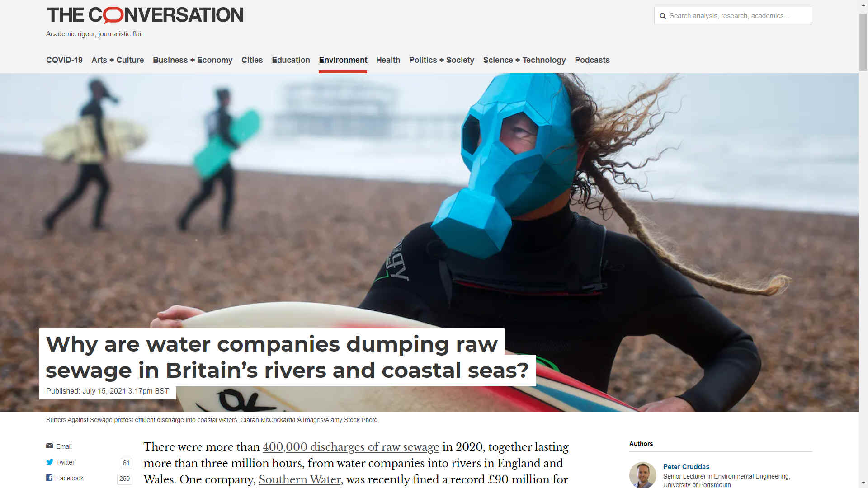The height and width of the screenshot is (488, 868).
Task: Select the Podcasts menu item
Action: [x=592, y=60]
